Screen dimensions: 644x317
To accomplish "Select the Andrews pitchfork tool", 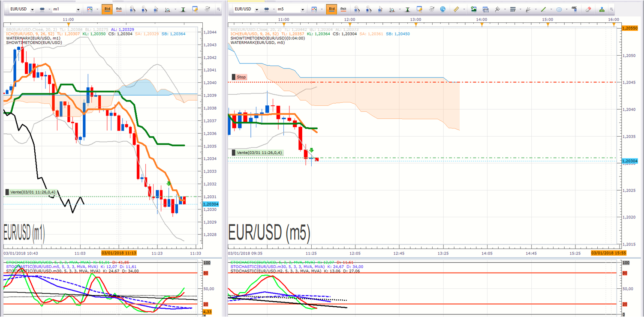I will tap(497, 9).
